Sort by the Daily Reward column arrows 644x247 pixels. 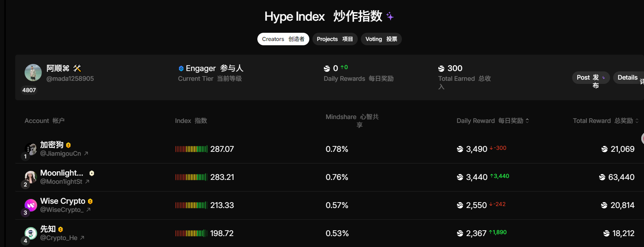point(527,121)
